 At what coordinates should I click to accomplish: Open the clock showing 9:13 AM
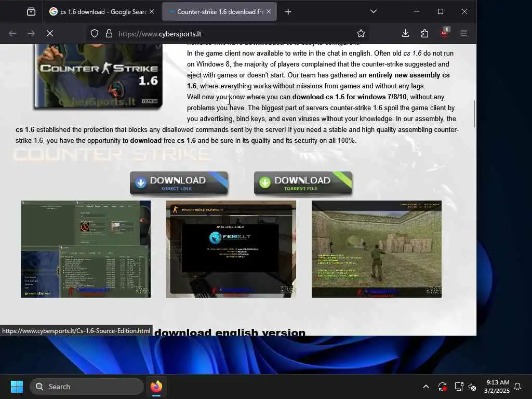coord(497,387)
